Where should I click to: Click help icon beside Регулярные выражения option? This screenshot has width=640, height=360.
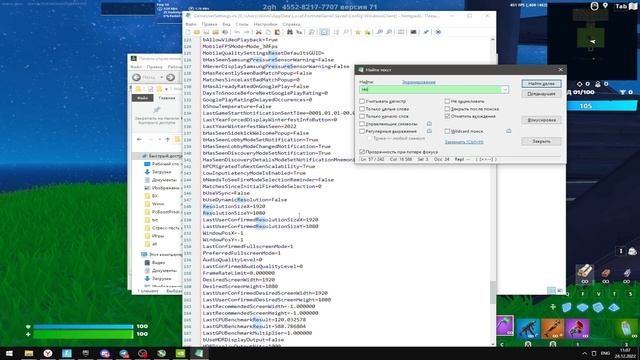coord(429,131)
